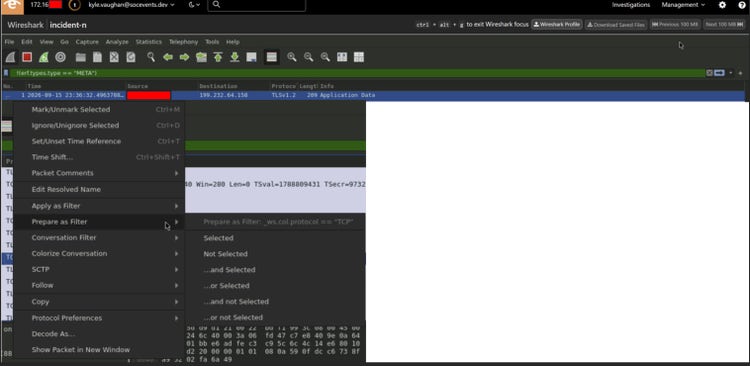Click the Next 100 MB button

725,24
